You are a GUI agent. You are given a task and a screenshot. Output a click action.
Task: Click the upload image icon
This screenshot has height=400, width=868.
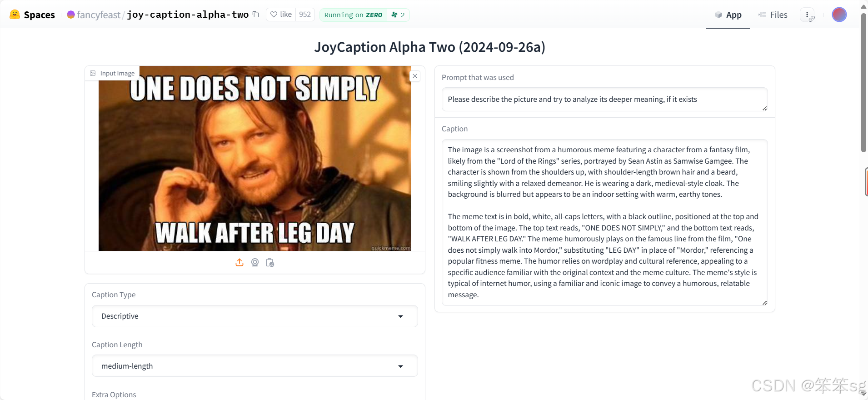(x=239, y=262)
